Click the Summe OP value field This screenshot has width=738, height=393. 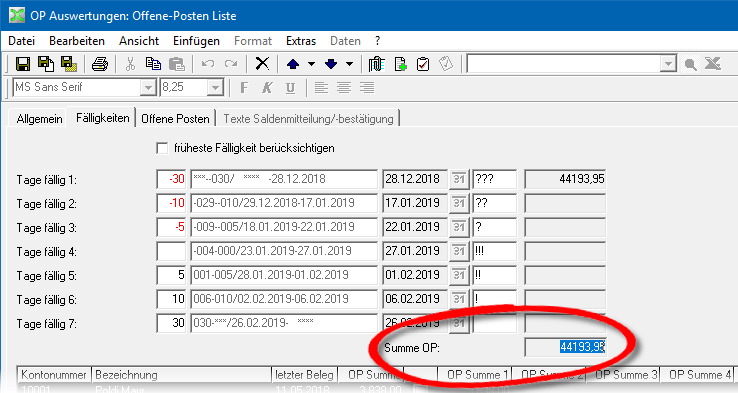click(x=565, y=347)
